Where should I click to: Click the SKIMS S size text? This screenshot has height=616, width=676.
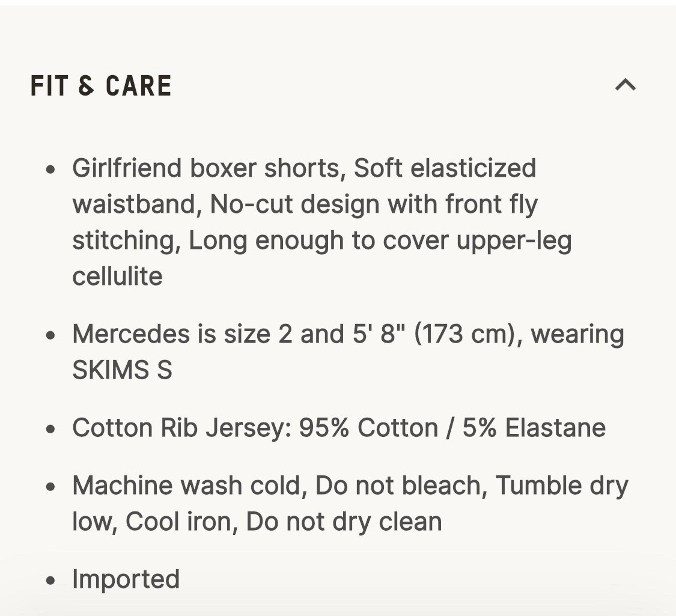122,370
